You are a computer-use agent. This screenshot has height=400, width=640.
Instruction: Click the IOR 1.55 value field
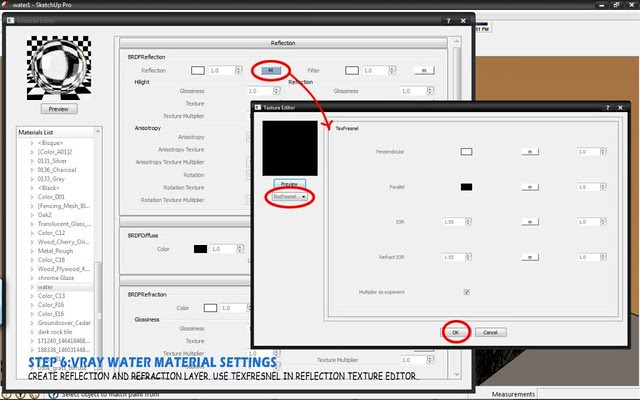tap(453, 222)
